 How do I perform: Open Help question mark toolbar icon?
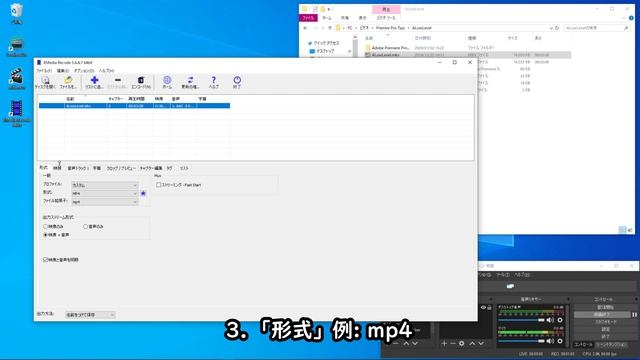click(213, 82)
